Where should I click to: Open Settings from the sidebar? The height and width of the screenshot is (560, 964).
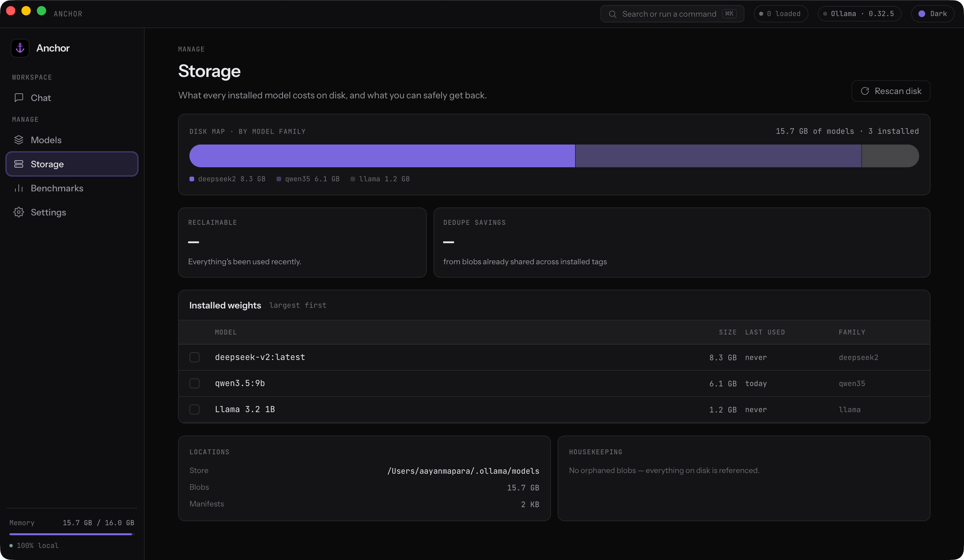click(72, 212)
